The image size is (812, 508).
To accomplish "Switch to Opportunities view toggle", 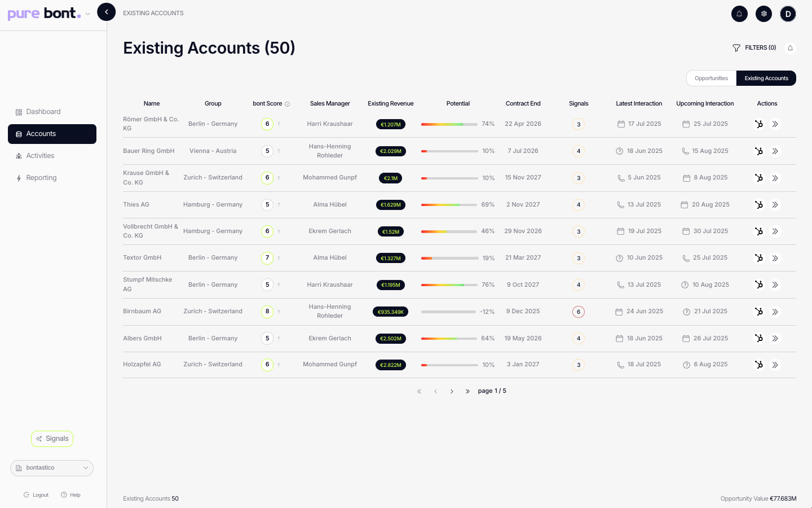I will click(711, 78).
